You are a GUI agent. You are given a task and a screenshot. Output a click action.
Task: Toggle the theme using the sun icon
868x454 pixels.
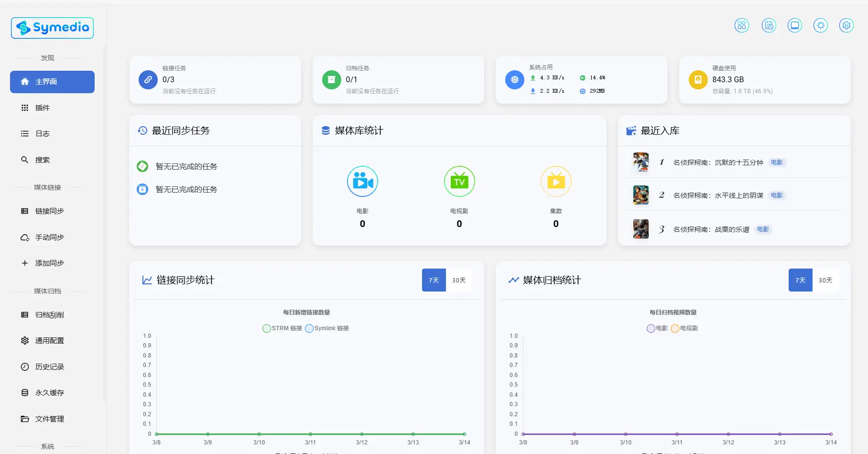821,25
